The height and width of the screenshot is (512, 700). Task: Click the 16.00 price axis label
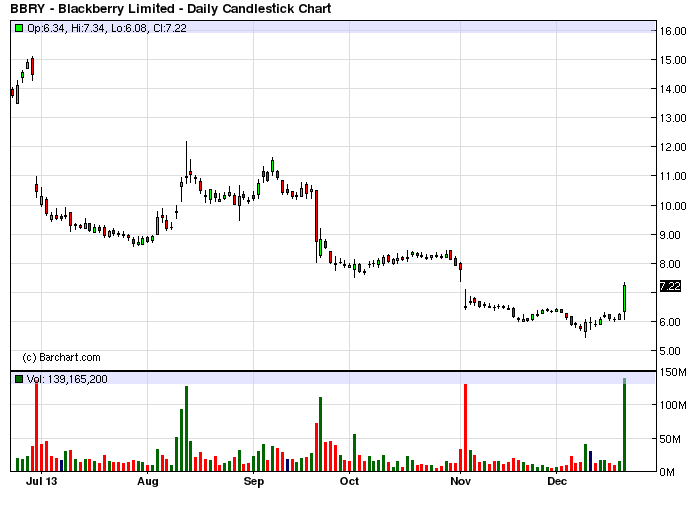tap(673, 31)
